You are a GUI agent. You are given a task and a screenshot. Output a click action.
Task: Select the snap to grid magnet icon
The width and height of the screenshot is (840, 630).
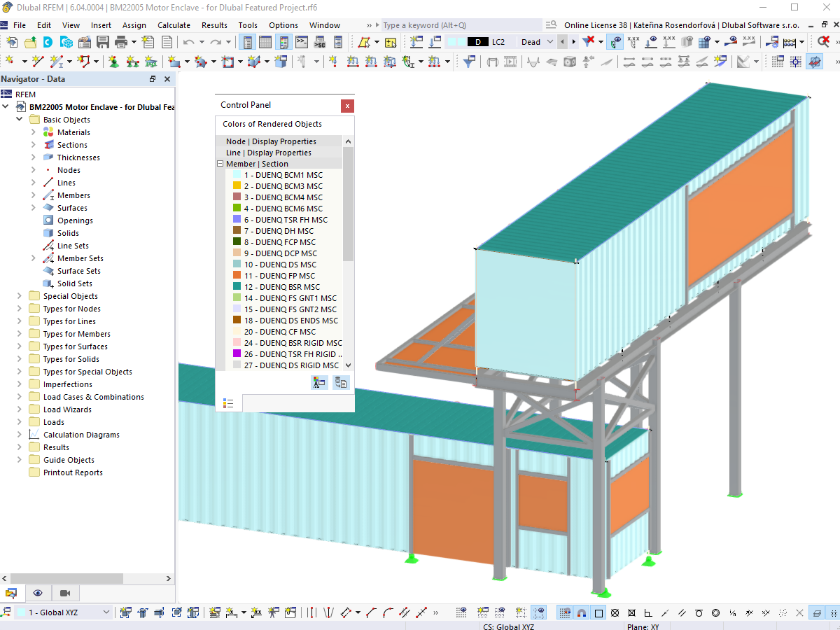click(x=581, y=612)
